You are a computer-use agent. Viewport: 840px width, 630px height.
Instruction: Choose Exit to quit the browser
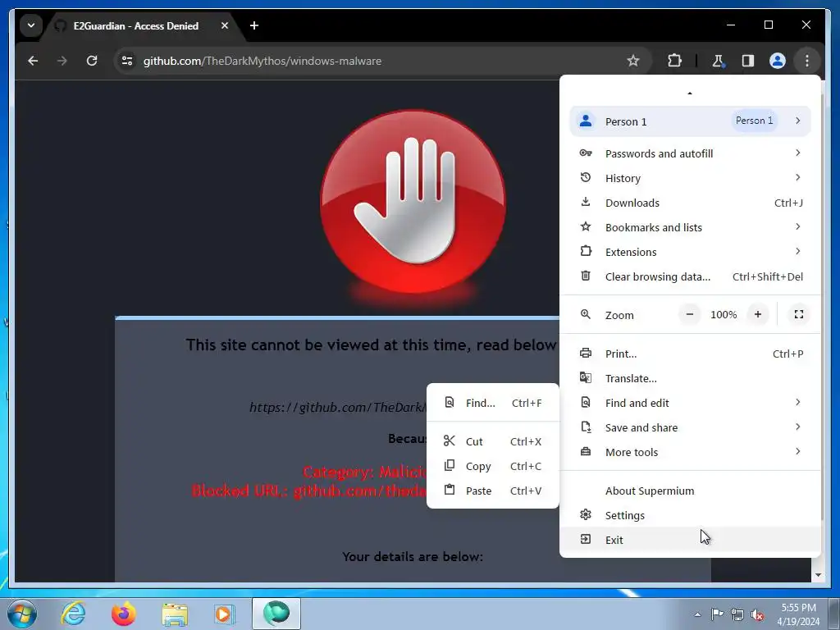click(x=690, y=540)
